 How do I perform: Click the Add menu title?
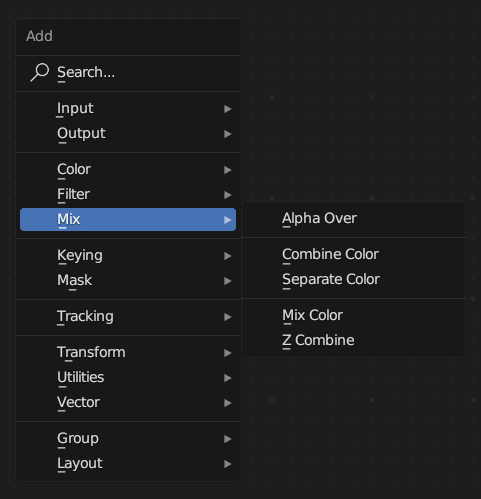pos(39,36)
